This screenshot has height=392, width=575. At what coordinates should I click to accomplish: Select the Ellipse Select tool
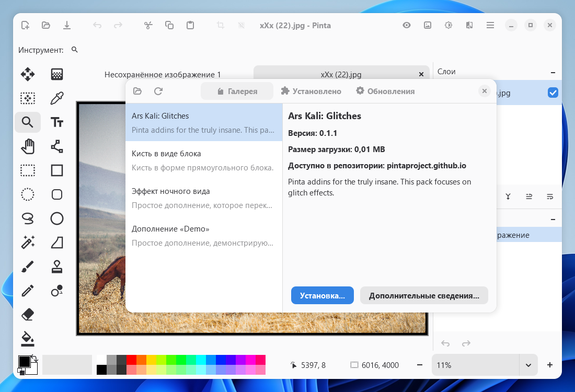pos(28,194)
